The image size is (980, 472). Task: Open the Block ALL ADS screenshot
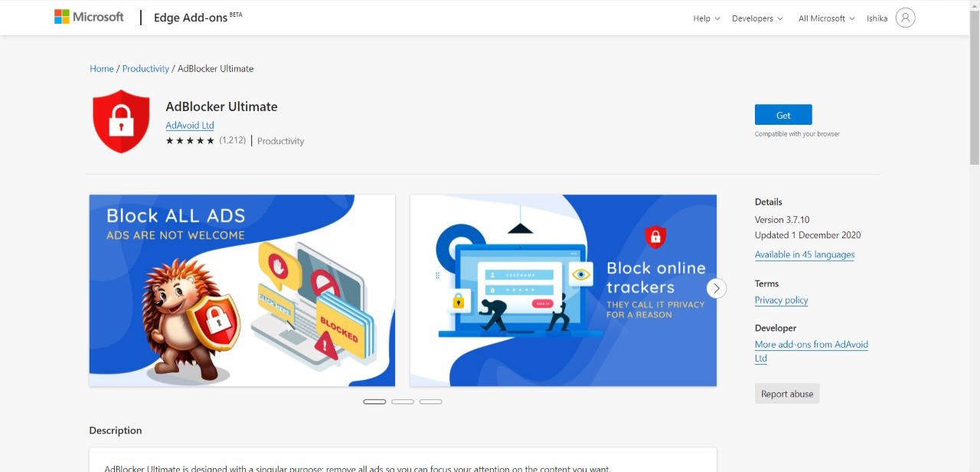coord(242,290)
